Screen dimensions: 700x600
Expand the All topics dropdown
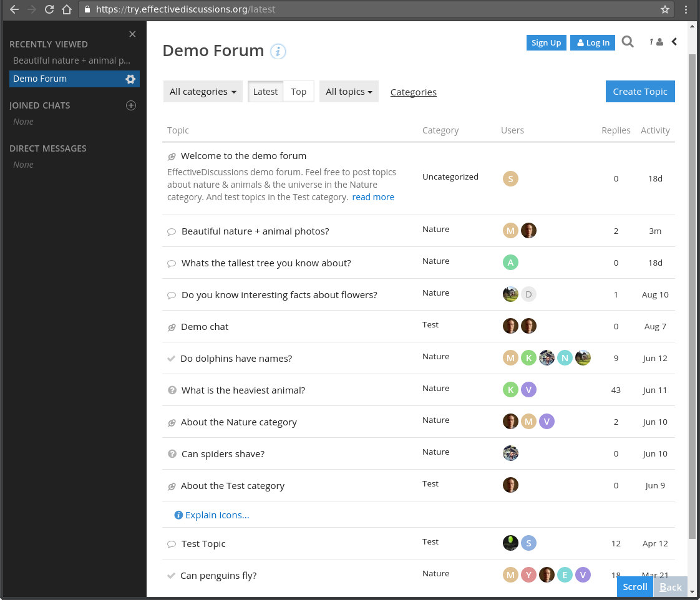pos(349,92)
